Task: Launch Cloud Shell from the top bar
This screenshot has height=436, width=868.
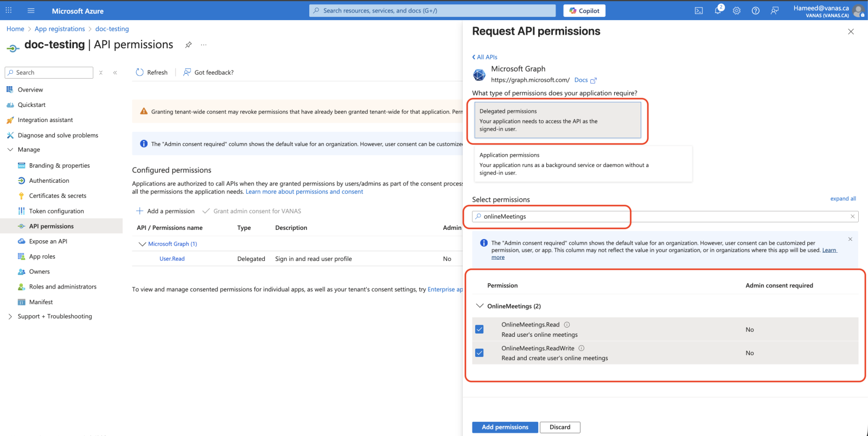Action: tap(699, 10)
